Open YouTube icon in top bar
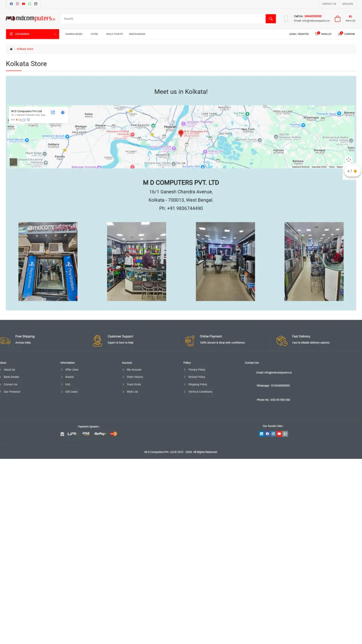This screenshot has width=362, height=644. 23,4
